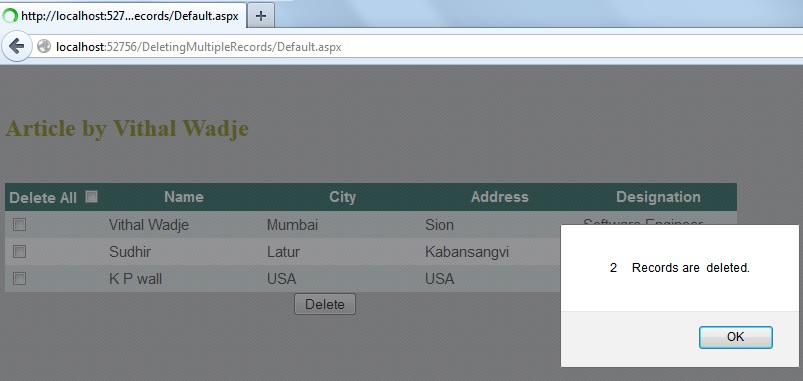
Task: Click the Delete button below grid
Action: click(325, 304)
